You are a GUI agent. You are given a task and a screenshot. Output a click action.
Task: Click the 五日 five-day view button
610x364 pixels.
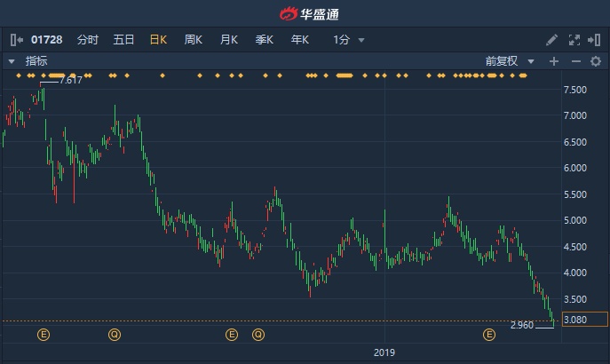click(x=123, y=40)
